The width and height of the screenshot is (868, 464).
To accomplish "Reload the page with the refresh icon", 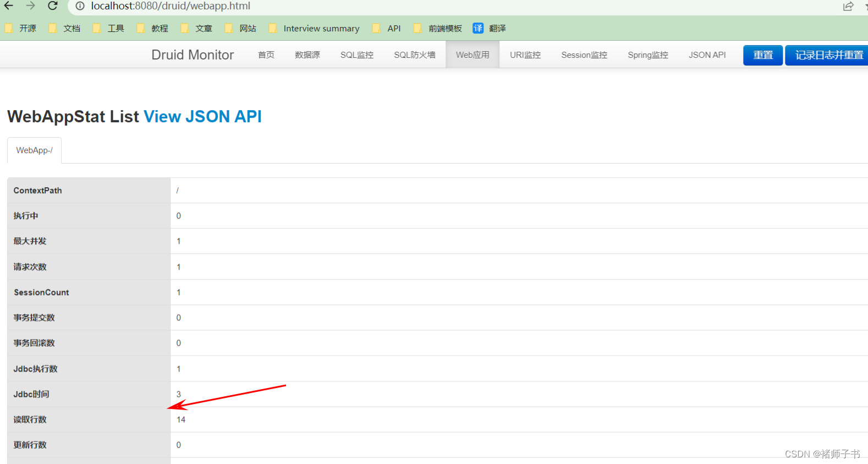I will tap(53, 6).
